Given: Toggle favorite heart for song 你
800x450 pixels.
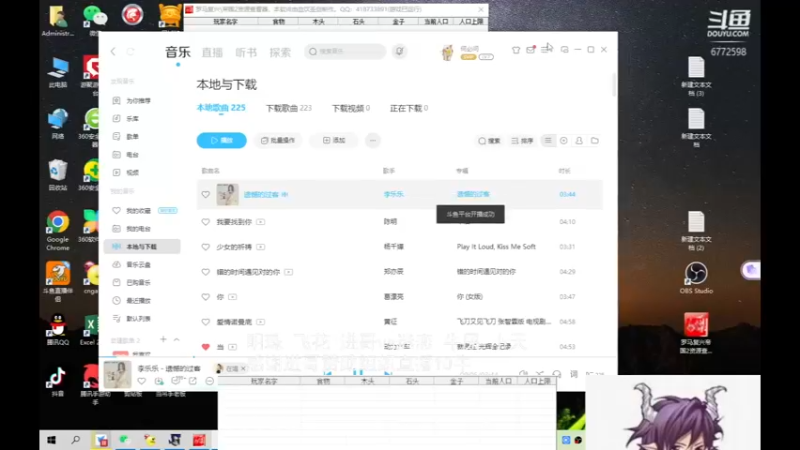Looking at the screenshot, I should [206, 297].
